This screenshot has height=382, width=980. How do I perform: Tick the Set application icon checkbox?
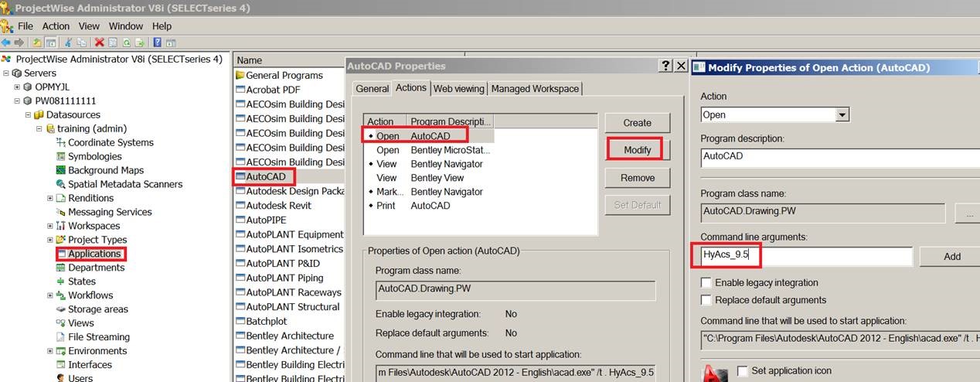click(x=743, y=371)
